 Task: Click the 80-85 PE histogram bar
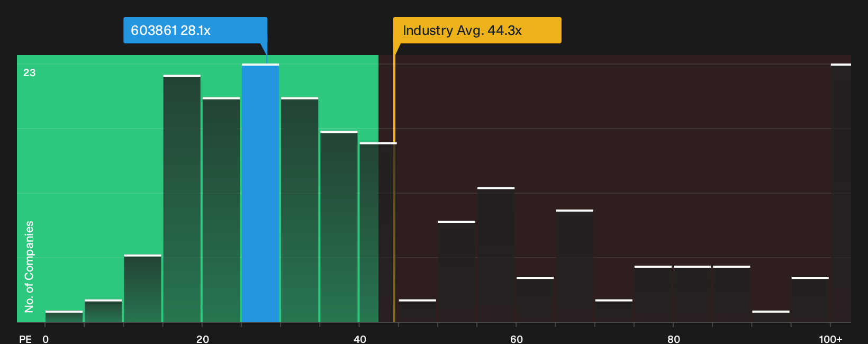click(x=692, y=294)
